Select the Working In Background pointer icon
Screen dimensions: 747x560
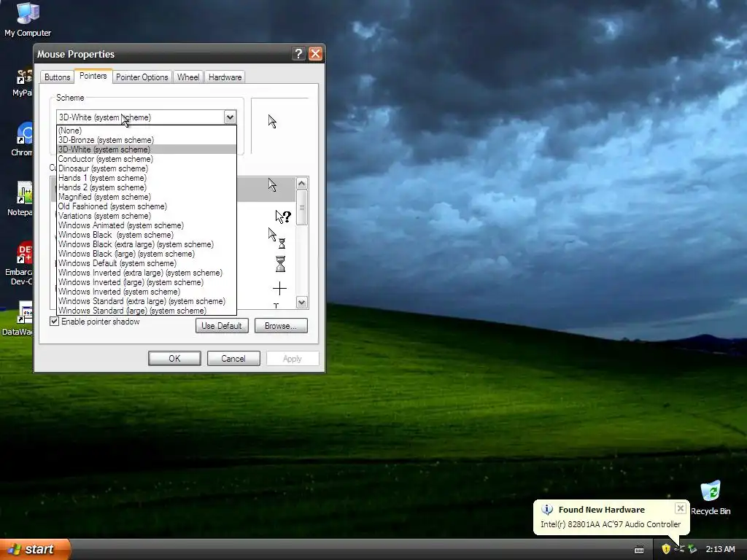(276, 238)
